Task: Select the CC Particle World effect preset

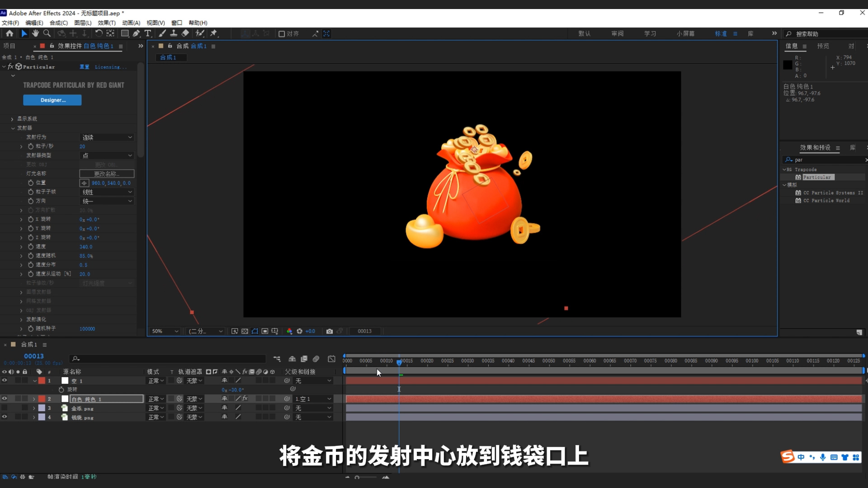Action: point(827,200)
